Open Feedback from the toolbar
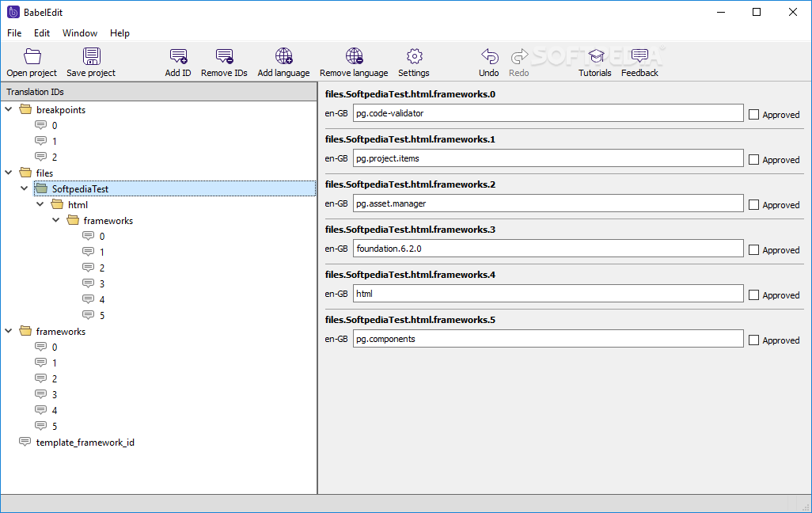The width and height of the screenshot is (812, 513). pyautogui.click(x=640, y=63)
